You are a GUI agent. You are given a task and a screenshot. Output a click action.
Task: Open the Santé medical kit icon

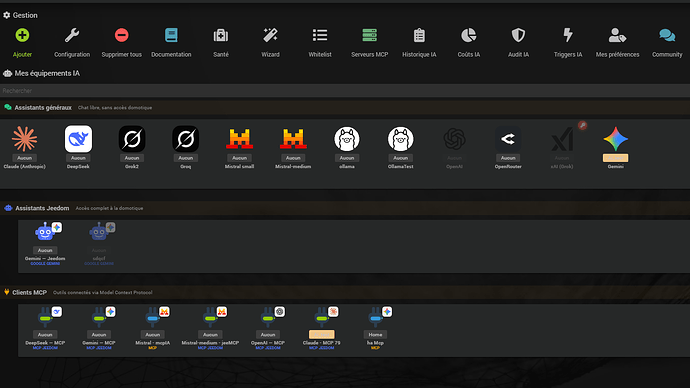click(x=221, y=35)
